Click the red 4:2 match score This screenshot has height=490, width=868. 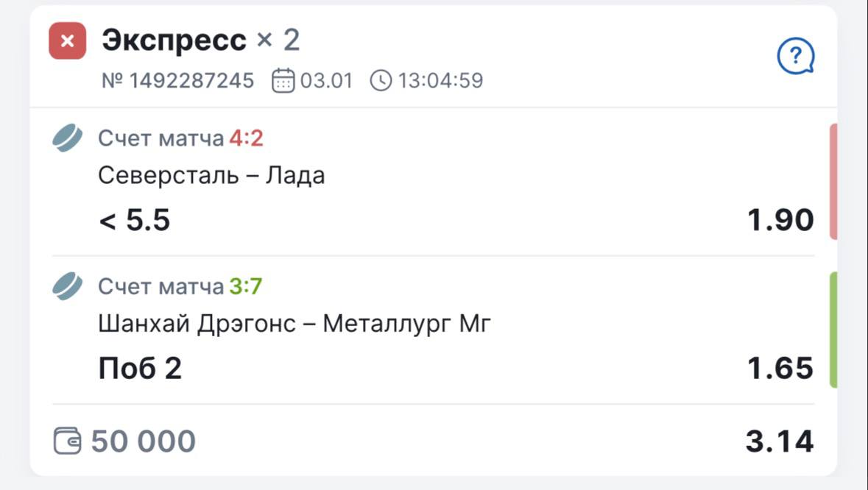246,138
